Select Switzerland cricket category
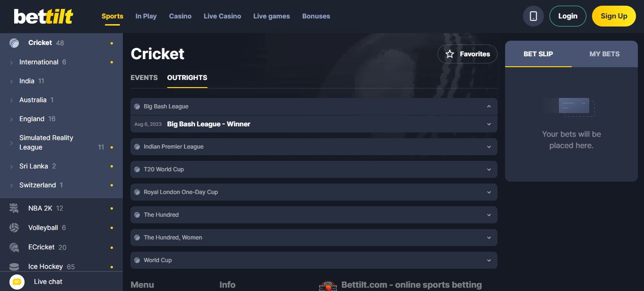This screenshot has width=644, height=291. pos(61,185)
